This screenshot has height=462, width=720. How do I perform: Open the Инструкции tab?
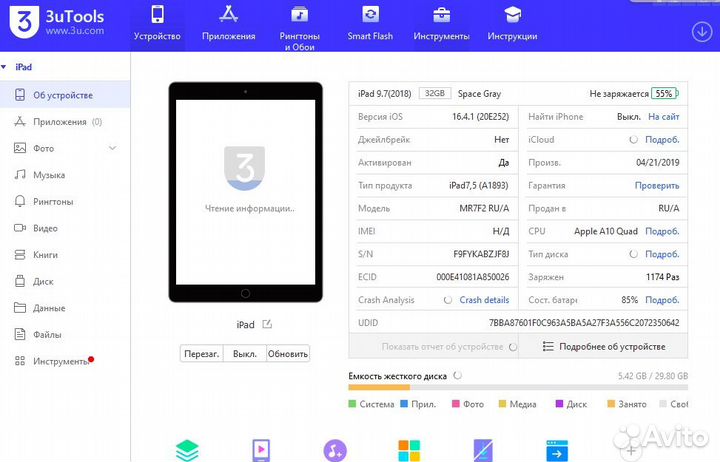[x=512, y=23]
